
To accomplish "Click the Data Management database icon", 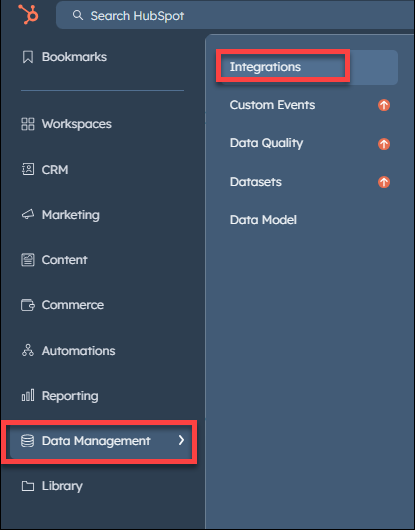I will click(27, 441).
